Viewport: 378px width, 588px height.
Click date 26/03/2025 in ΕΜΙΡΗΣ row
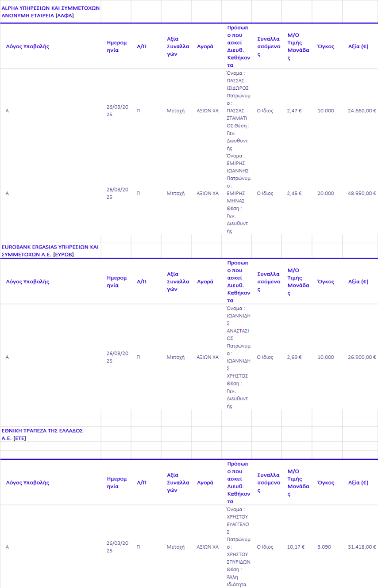[x=117, y=193]
